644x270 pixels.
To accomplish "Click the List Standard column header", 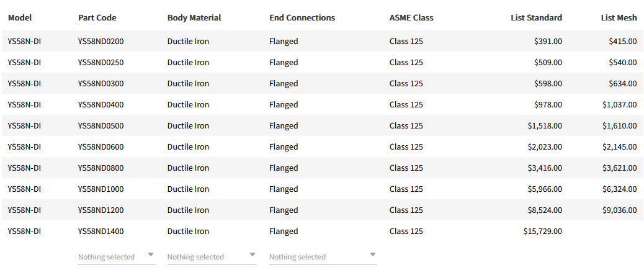I will coord(537,18).
